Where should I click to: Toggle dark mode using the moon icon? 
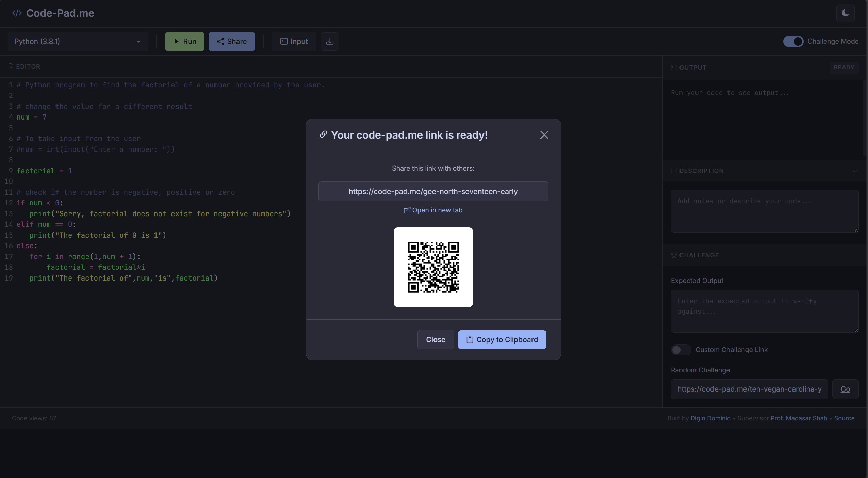[845, 13]
